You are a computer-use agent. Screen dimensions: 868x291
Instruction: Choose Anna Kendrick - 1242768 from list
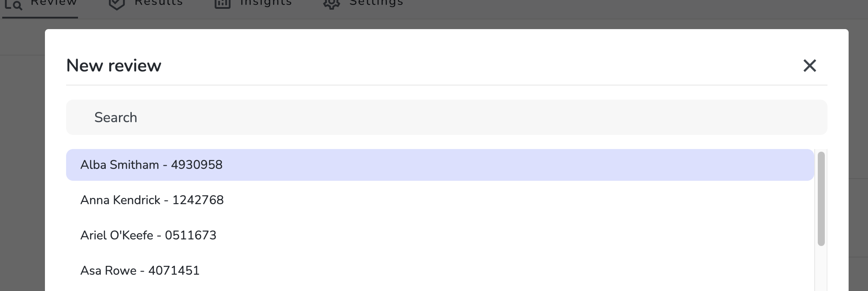pos(440,200)
